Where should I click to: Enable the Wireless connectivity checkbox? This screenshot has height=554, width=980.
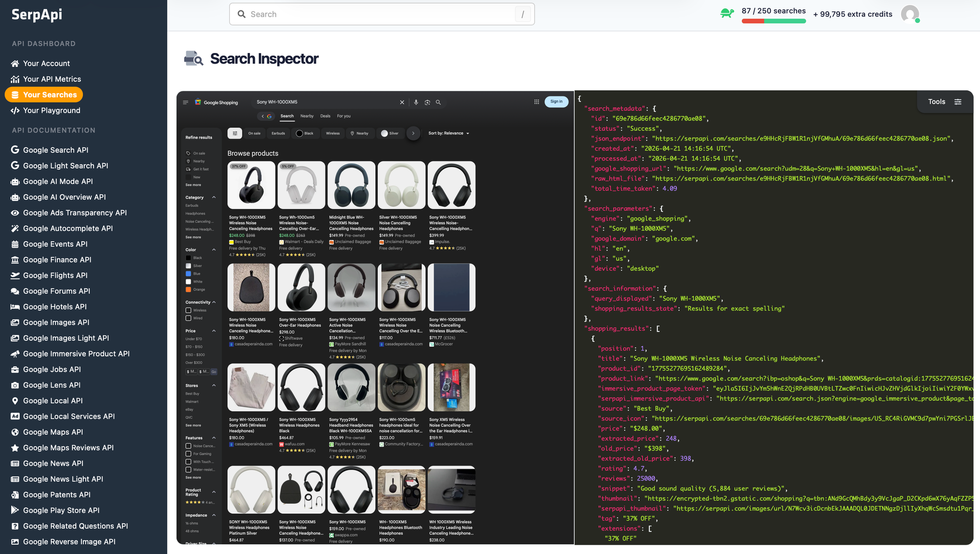pos(188,310)
